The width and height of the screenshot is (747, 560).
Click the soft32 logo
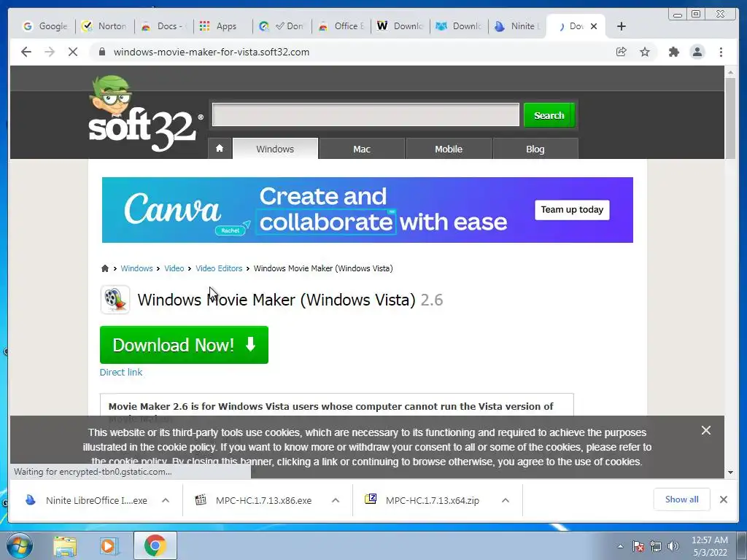pos(146,114)
